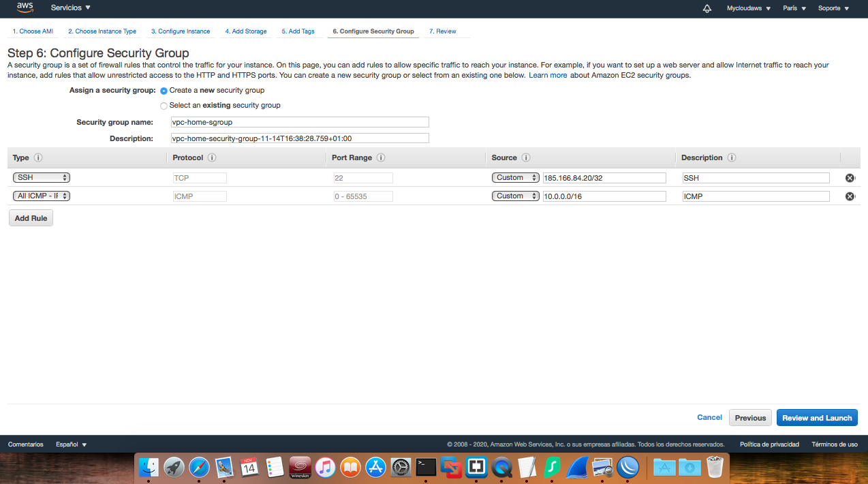Switch to the '4. Add Storage' tab
Screen dimensions: 868x484
tap(245, 31)
